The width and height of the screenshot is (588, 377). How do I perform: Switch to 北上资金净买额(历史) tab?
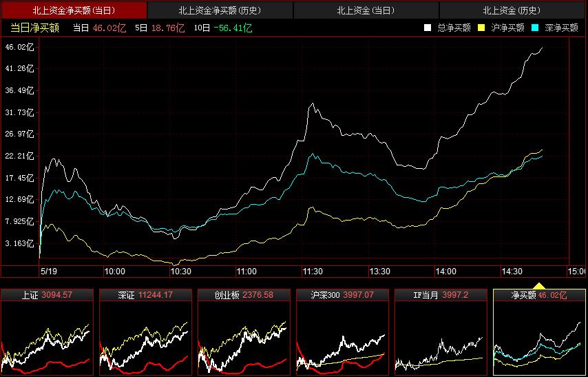tap(220, 10)
